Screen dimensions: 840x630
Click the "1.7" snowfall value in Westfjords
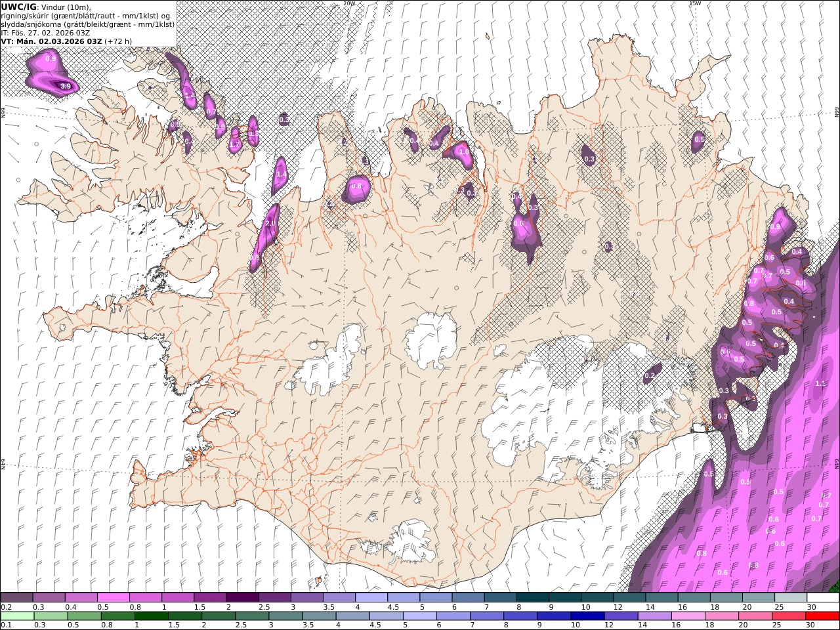coord(234,143)
